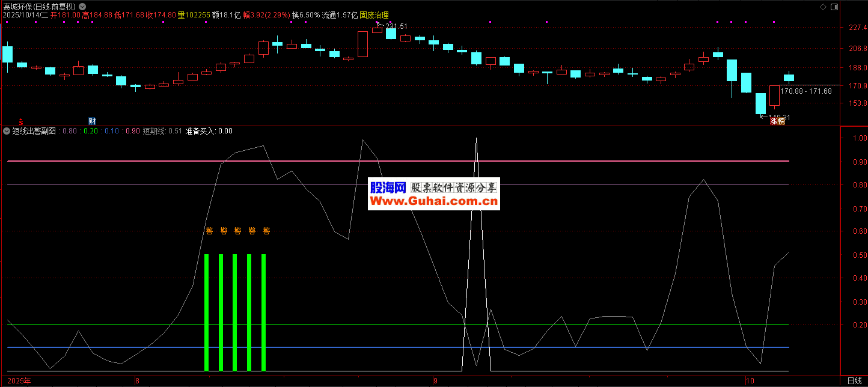Click month 8 on the time axis
The width and height of the screenshot is (868, 387).
[137, 381]
